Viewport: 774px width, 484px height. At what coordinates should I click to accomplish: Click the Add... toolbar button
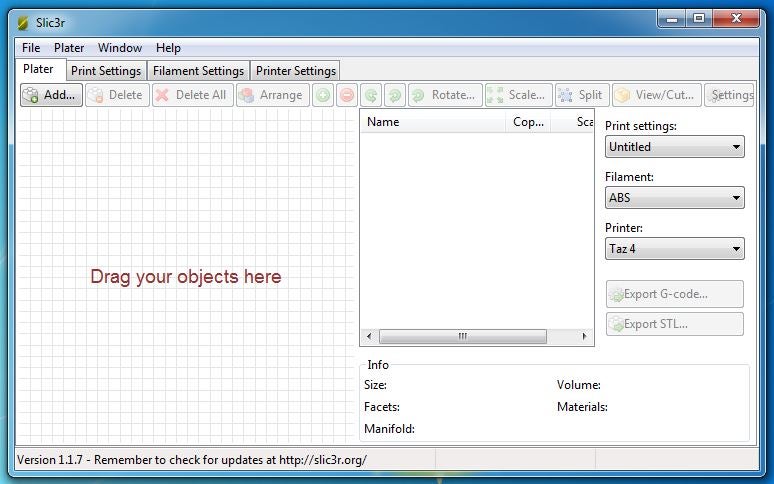pyautogui.click(x=51, y=95)
